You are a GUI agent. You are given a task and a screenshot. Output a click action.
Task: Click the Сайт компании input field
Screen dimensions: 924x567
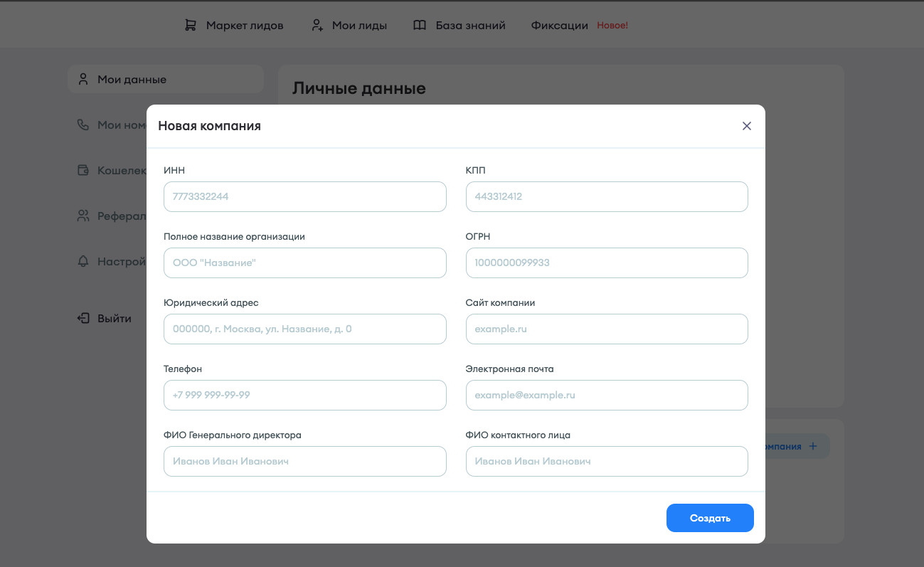[x=607, y=329]
